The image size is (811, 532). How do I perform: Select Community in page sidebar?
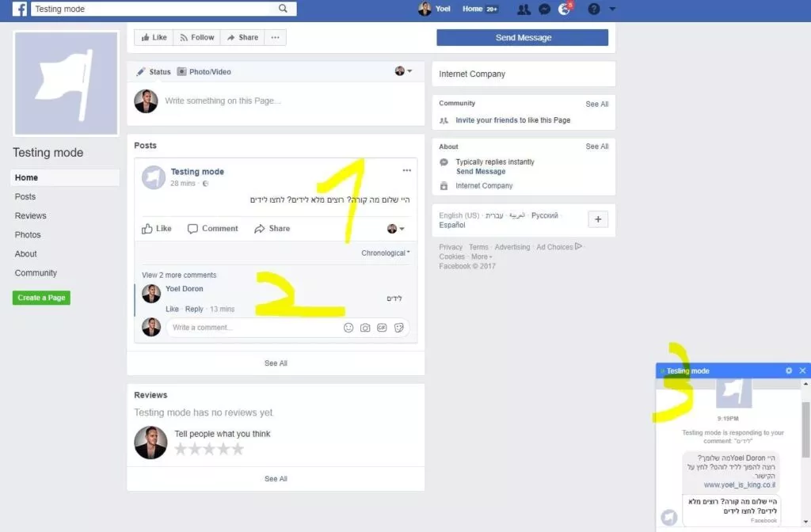click(x=36, y=273)
